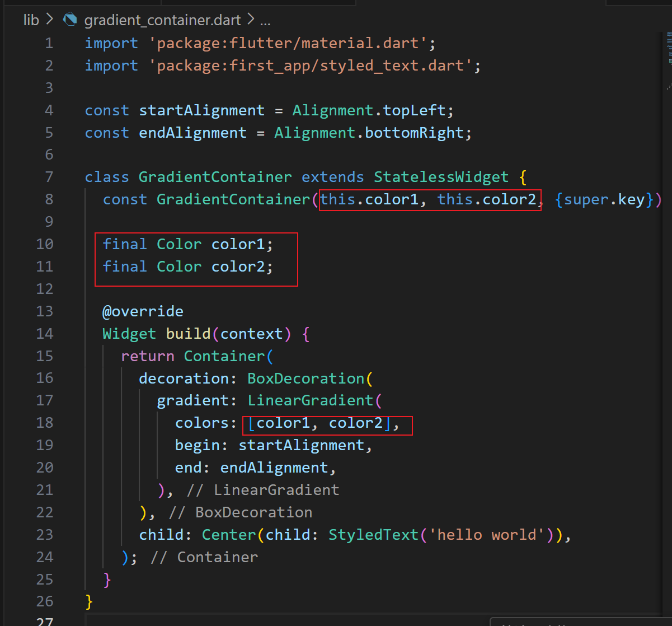The height and width of the screenshot is (626, 672).
Task: Click the @override annotation
Action: point(143,311)
